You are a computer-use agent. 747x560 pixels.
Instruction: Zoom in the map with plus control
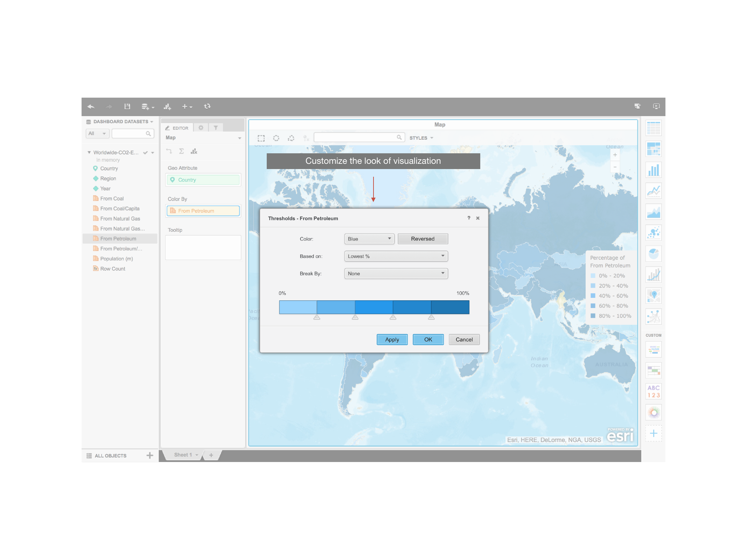point(615,155)
